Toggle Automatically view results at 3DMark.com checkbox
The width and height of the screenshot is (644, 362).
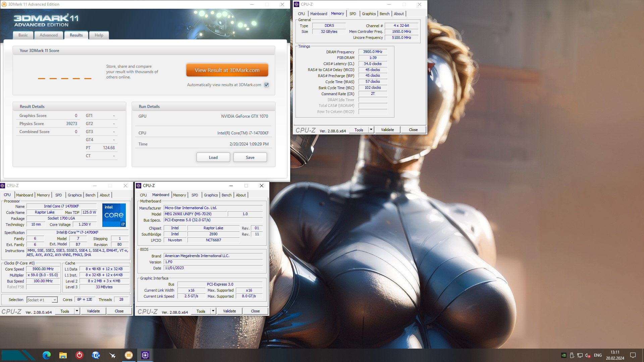click(x=267, y=85)
